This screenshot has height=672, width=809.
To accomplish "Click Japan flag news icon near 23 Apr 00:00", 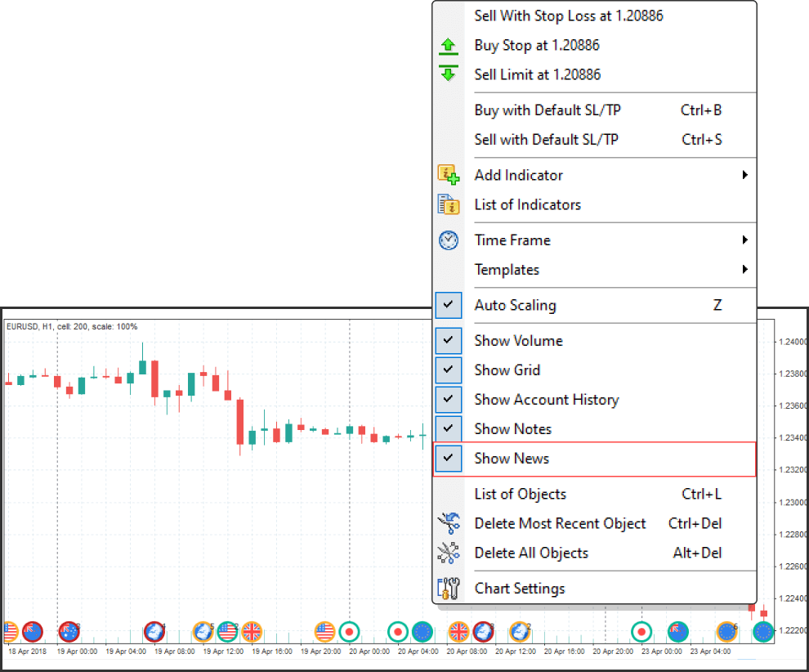I will point(641,631).
